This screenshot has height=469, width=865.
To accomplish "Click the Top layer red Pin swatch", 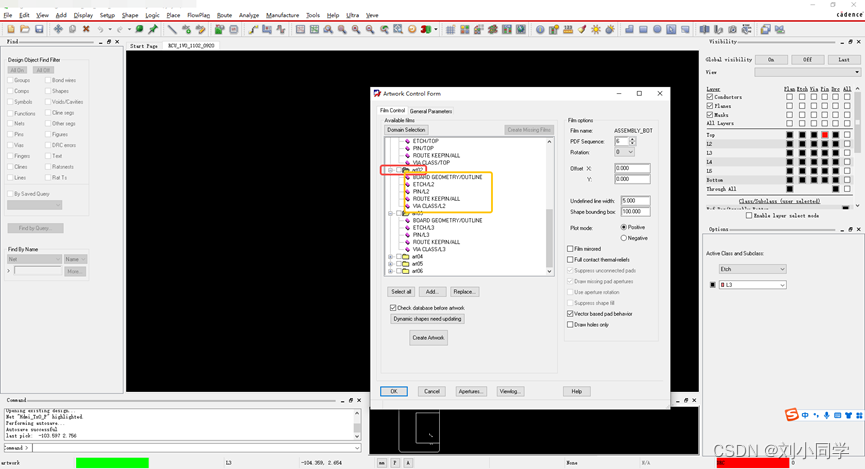I will pos(825,135).
